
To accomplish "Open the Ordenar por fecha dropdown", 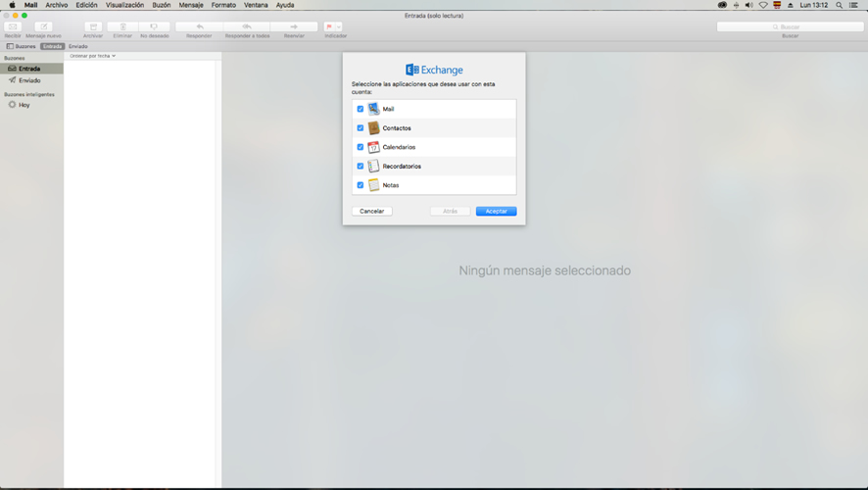I will click(x=93, y=56).
